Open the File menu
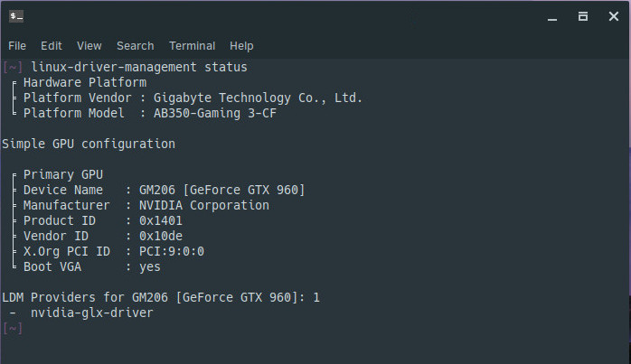The image size is (631, 364). coord(17,45)
